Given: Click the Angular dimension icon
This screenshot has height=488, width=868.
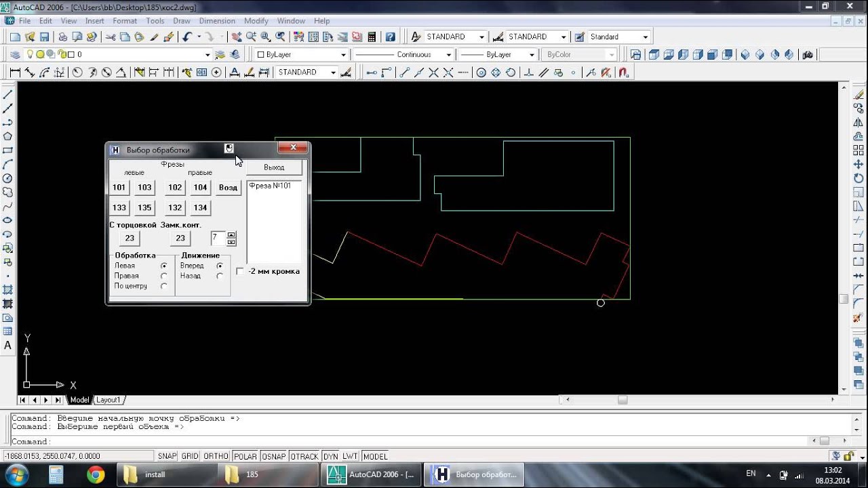Looking at the screenshot, I should click(121, 72).
